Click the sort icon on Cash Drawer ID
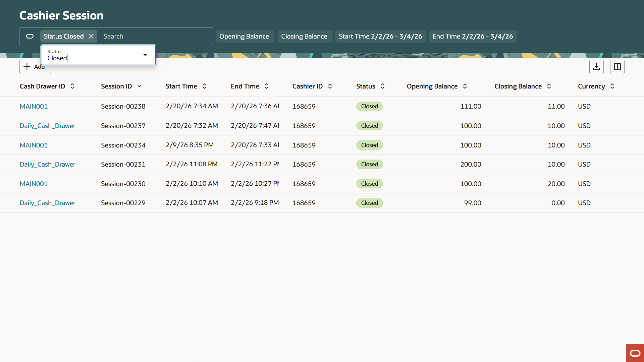The height and width of the screenshot is (362, 644). (x=72, y=86)
